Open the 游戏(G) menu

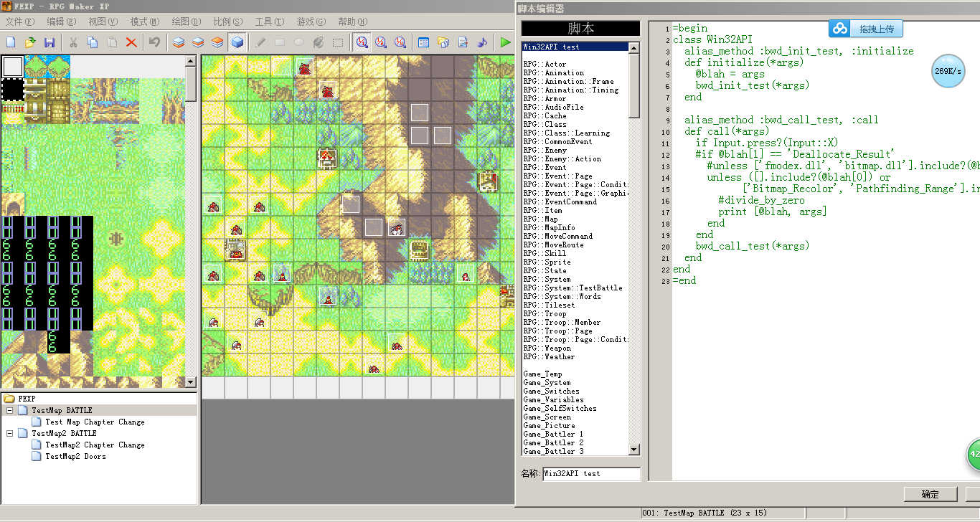tap(311, 22)
